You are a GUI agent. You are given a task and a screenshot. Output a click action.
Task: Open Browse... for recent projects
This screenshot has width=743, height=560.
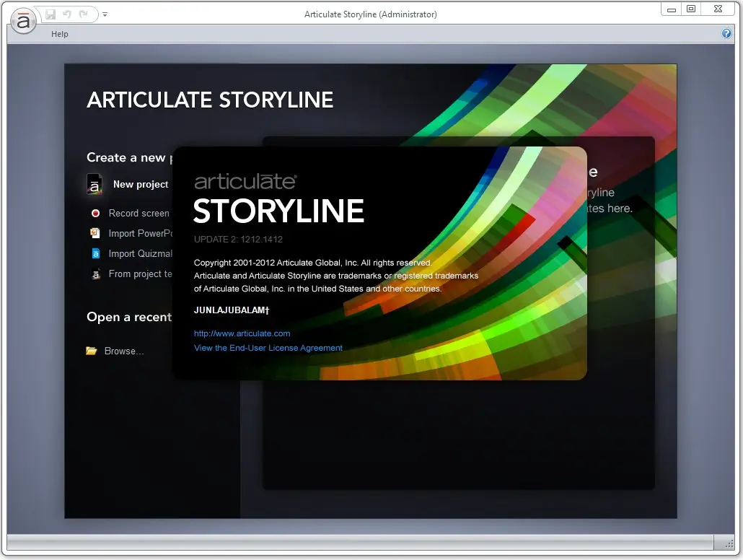tap(123, 351)
